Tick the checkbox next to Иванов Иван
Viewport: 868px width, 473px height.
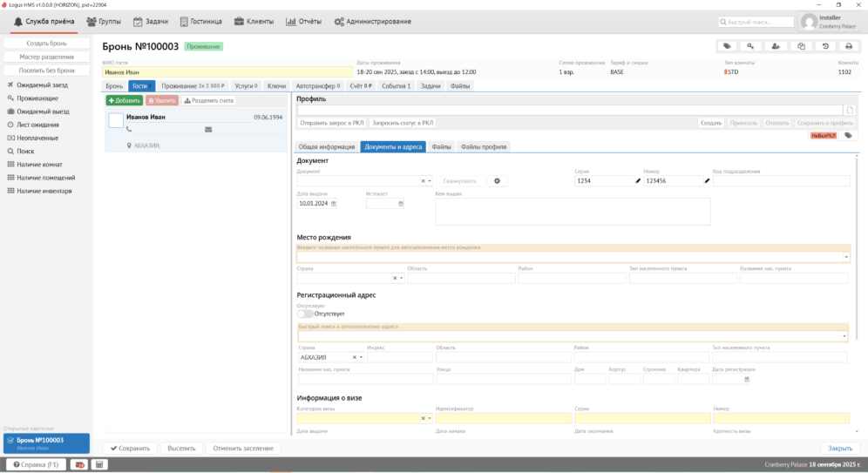[116, 121]
